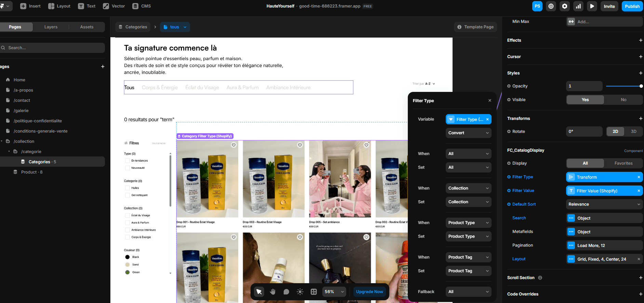Check the Huiles checkbox

(128, 188)
